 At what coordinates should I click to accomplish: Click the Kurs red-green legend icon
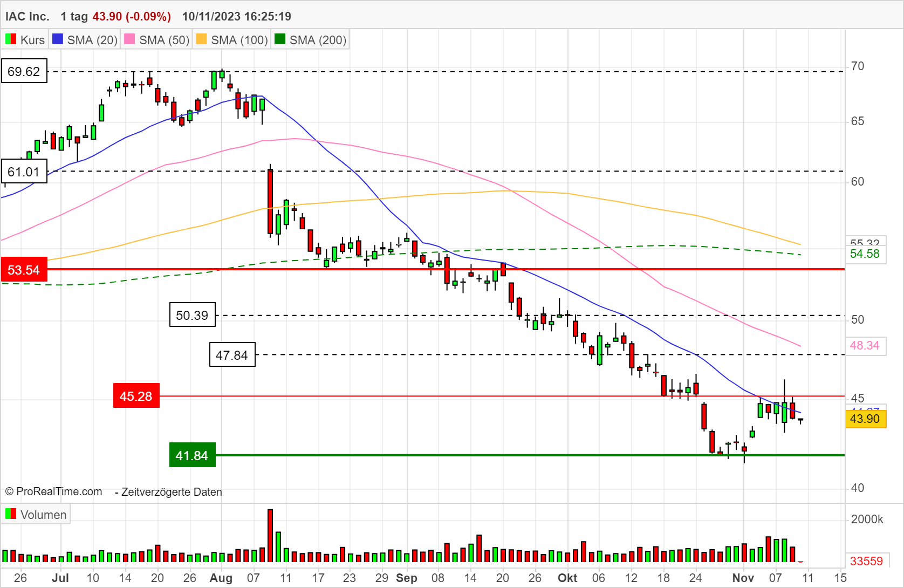pyautogui.click(x=11, y=39)
